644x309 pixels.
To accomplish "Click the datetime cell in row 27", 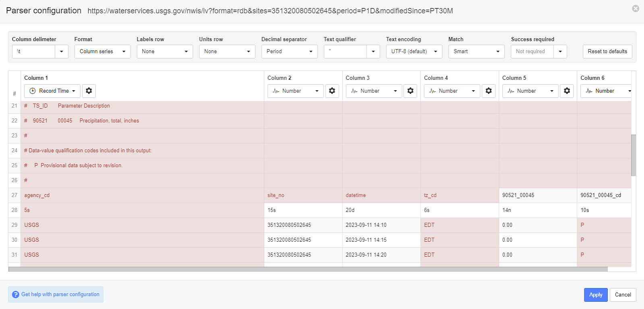I will point(382,195).
